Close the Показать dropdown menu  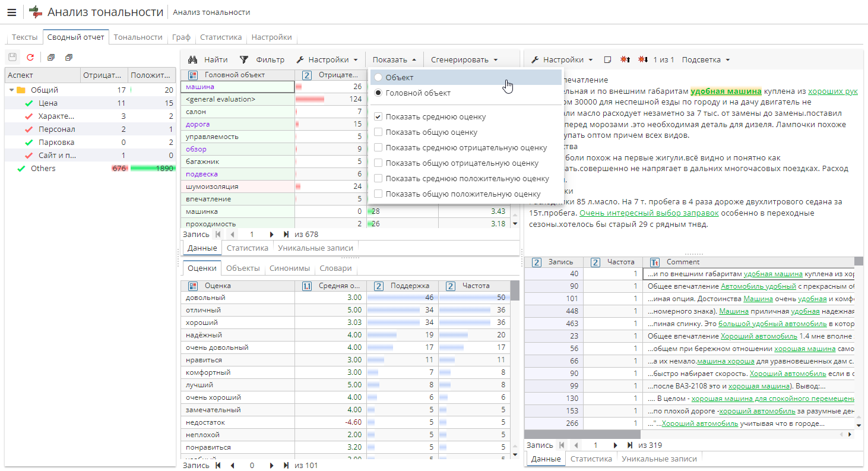click(394, 59)
